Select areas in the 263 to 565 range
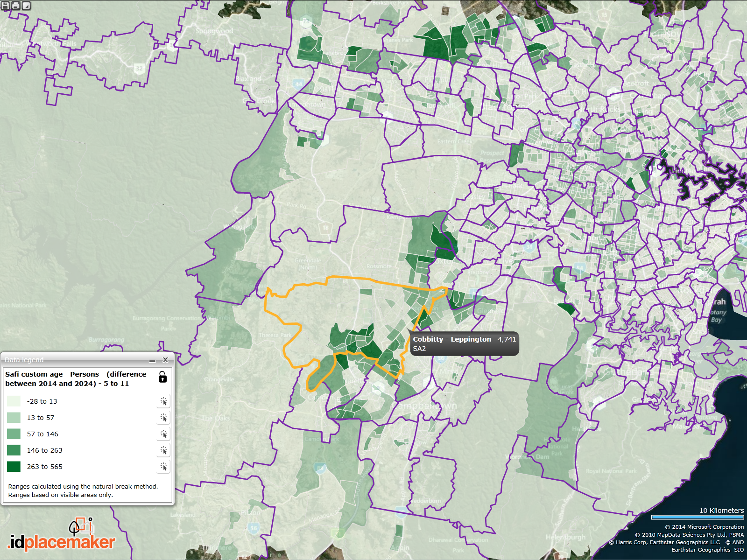Screen dimensions: 747x560 pos(163,467)
